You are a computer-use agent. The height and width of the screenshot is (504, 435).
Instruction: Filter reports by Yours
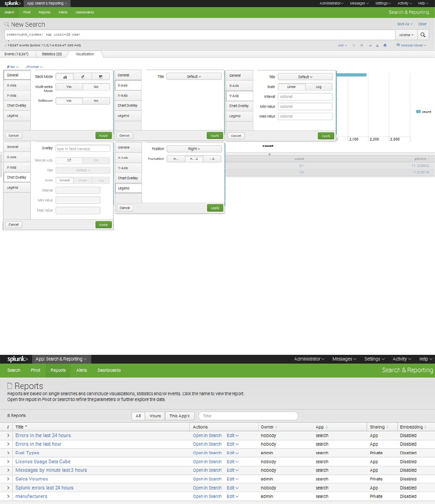(x=155, y=416)
